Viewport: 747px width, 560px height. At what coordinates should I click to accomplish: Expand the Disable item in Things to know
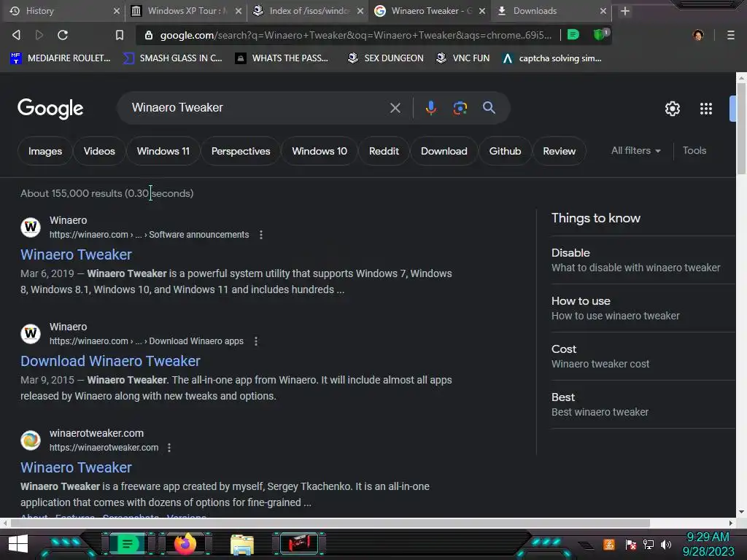pyautogui.click(x=643, y=260)
